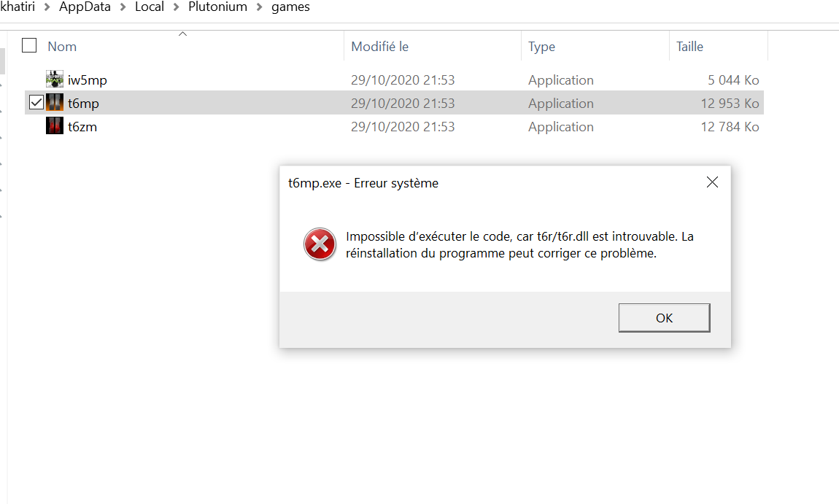The width and height of the screenshot is (839, 504).
Task: Click the iw5mp application icon
Action: [55, 80]
